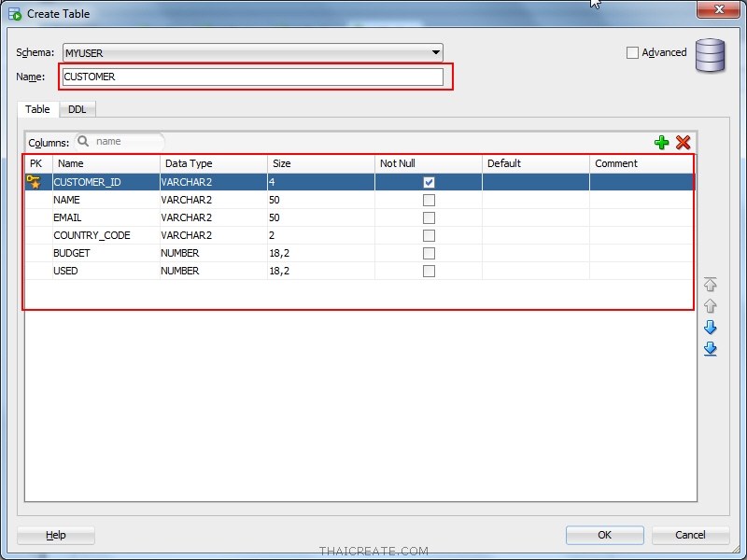
Task: Click the red X delete column icon
Action: pyautogui.click(x=684, y=142)
